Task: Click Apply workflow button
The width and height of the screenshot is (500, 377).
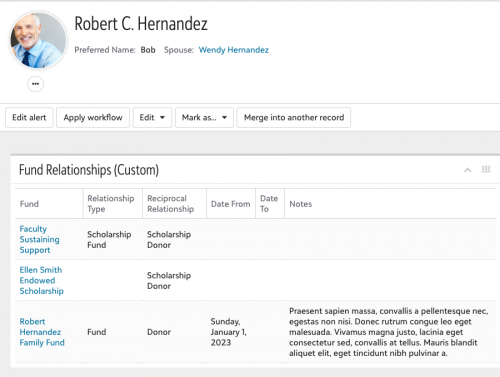Action: click(93, 117)
